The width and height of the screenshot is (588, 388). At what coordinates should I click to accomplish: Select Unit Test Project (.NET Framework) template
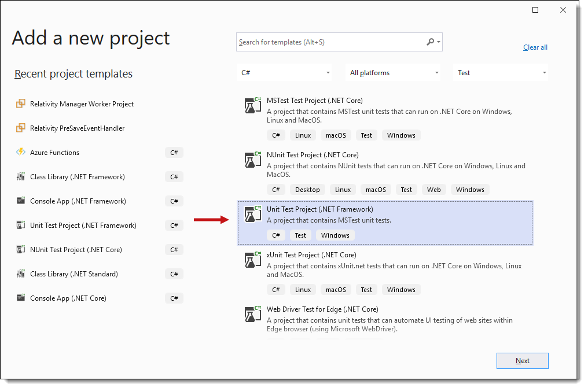click(385, 223)
